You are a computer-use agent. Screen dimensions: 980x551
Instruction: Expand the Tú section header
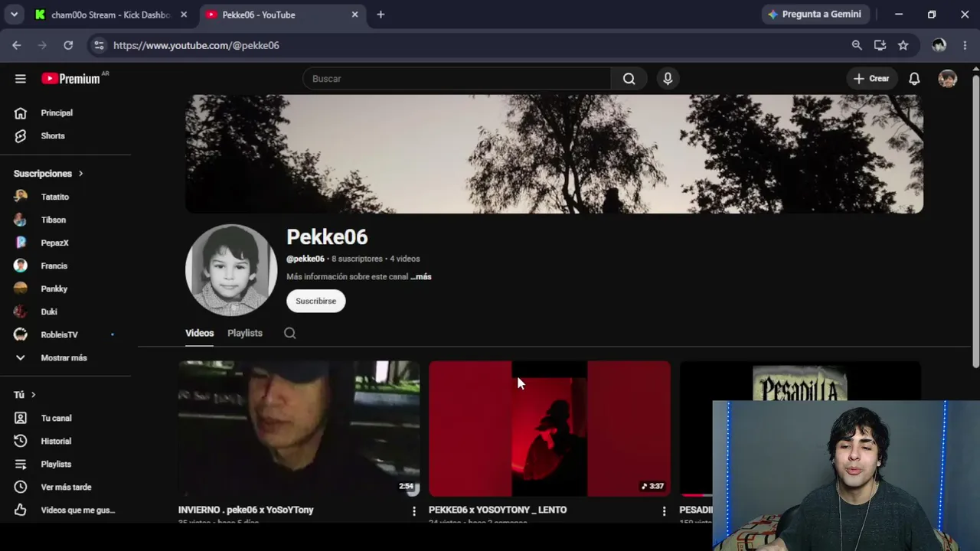[24, 395]
